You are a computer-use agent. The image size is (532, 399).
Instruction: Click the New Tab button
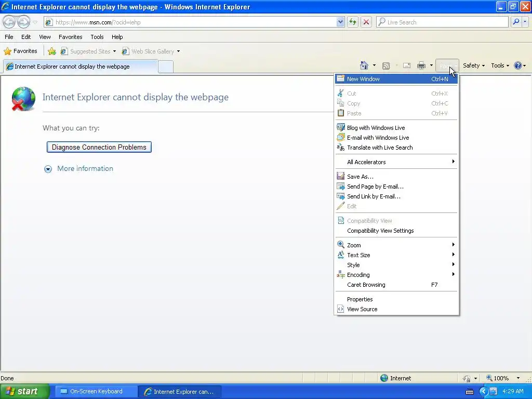166,66
